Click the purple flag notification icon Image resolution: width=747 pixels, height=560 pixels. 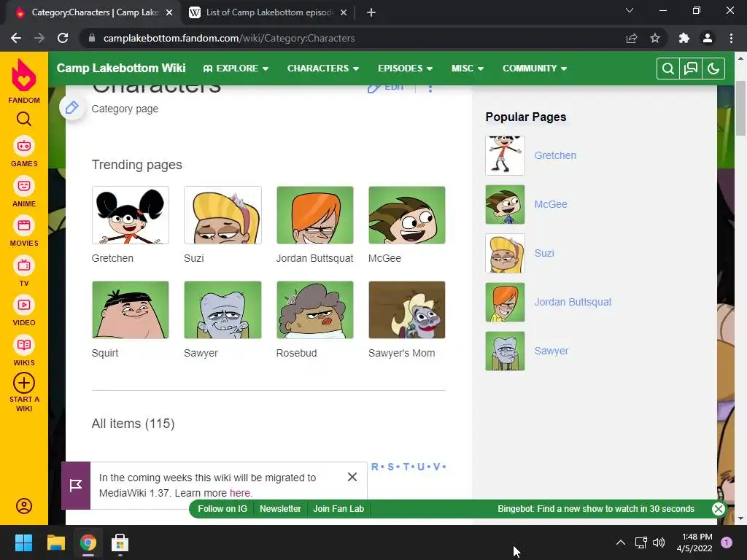click(76, 485)
